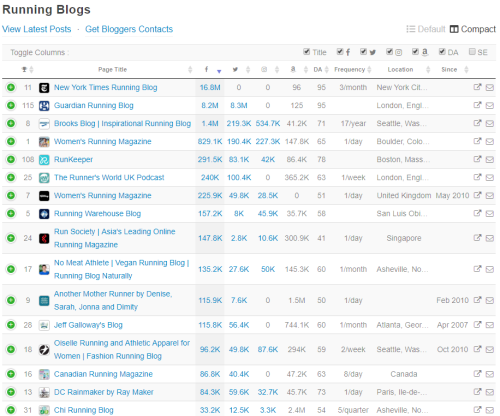Toggle the Instagram column checkbox
Image resolution: width=500 pixels, height=416 pixels.
point(389,51)
